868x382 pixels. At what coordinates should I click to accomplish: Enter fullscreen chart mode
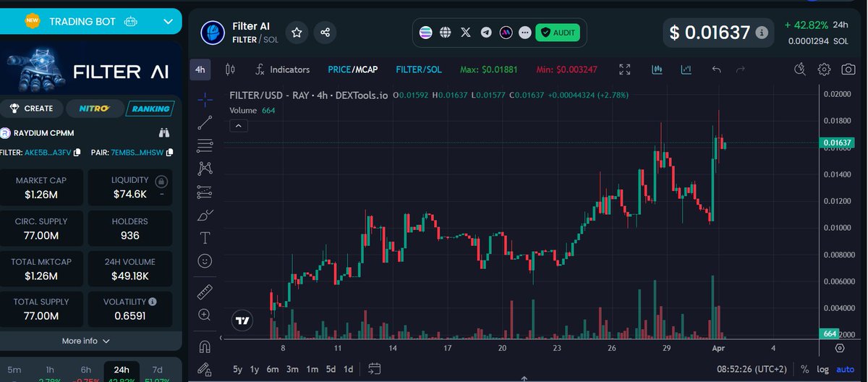coord(625,69)
